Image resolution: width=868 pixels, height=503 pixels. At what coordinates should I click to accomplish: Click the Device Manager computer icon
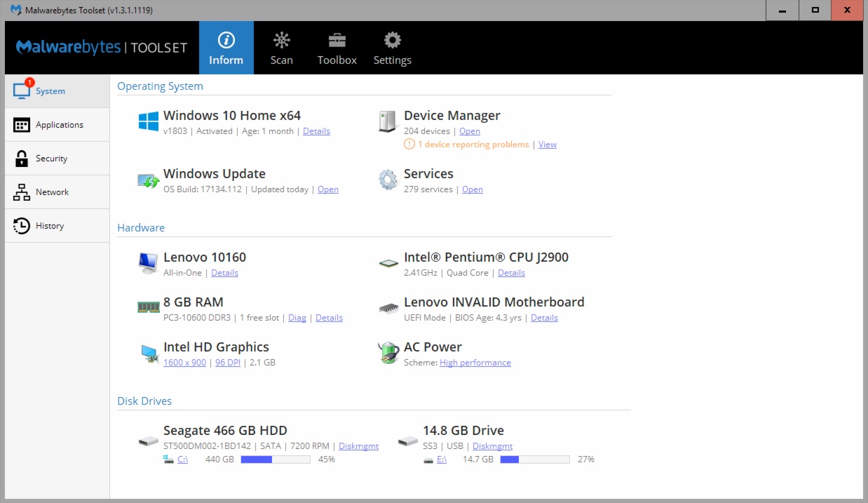point(388,121)
